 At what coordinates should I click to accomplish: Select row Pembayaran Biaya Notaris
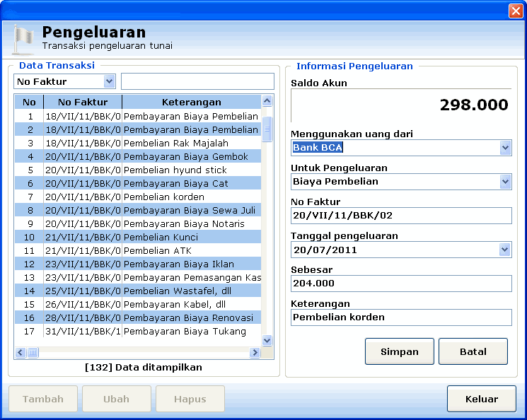[138, 223]
